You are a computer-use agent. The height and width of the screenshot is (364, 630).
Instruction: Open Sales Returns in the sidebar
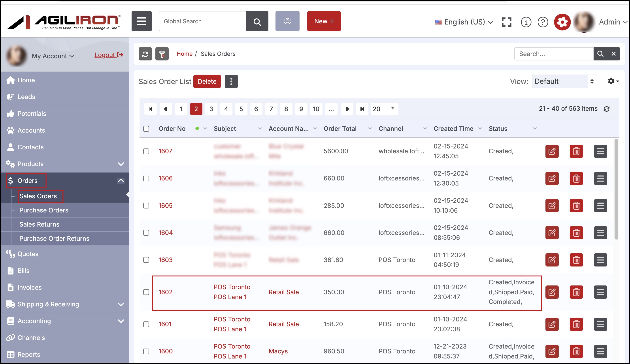pos(39,224)
